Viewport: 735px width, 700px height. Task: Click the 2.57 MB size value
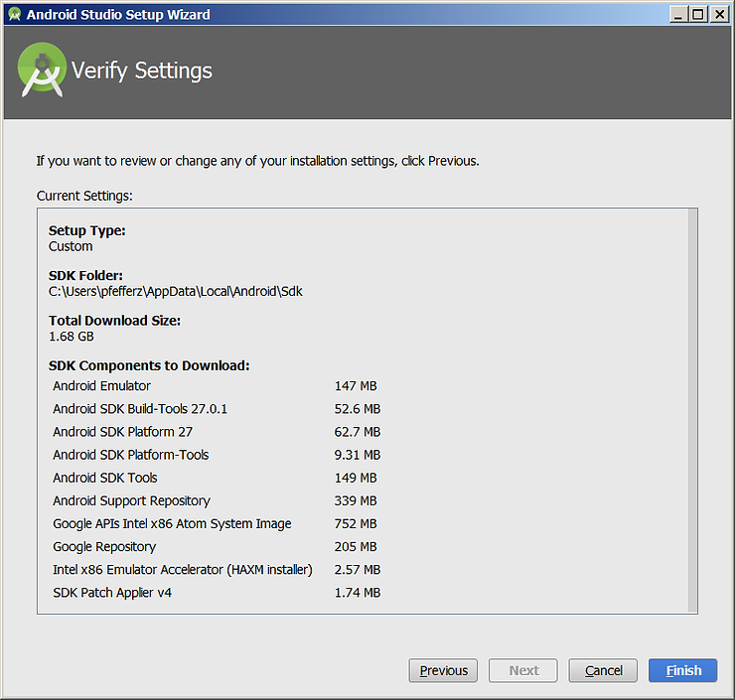358,569
